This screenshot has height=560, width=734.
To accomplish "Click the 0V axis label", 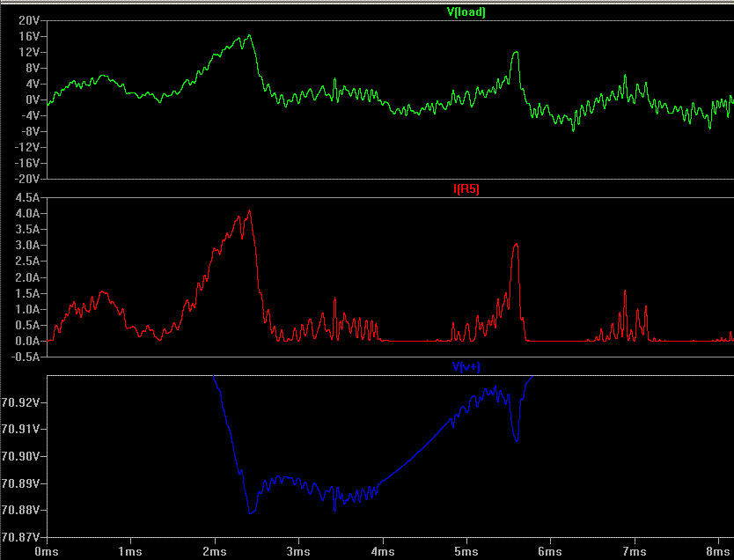I will pos(33,99).
